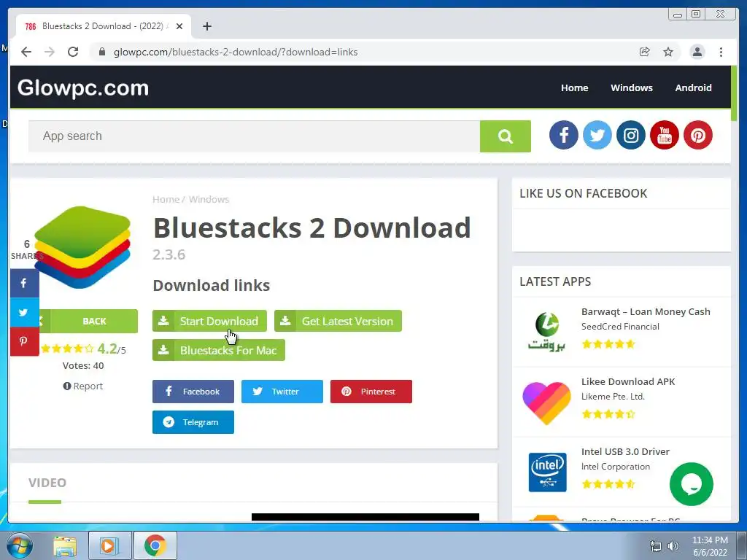The image size is (747, 560).
Task: Click the Bluestacks app logo image
Action: [82, 246]
